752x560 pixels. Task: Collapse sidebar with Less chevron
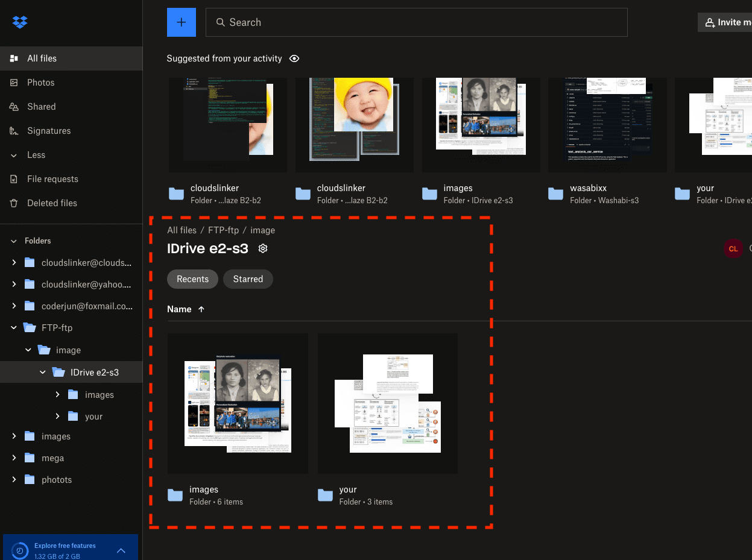14,155
